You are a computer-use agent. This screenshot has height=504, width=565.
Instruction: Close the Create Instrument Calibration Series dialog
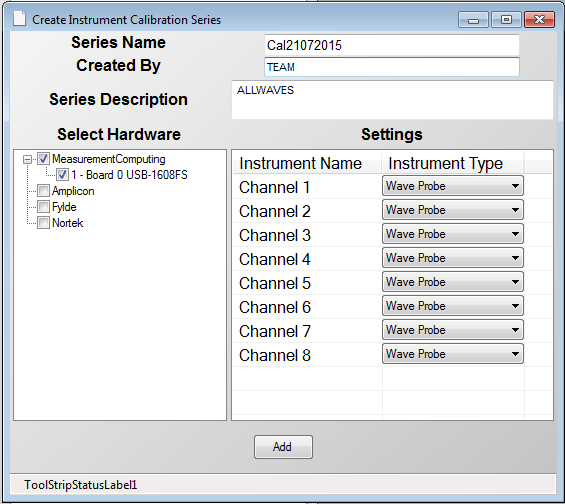point(539,19)
